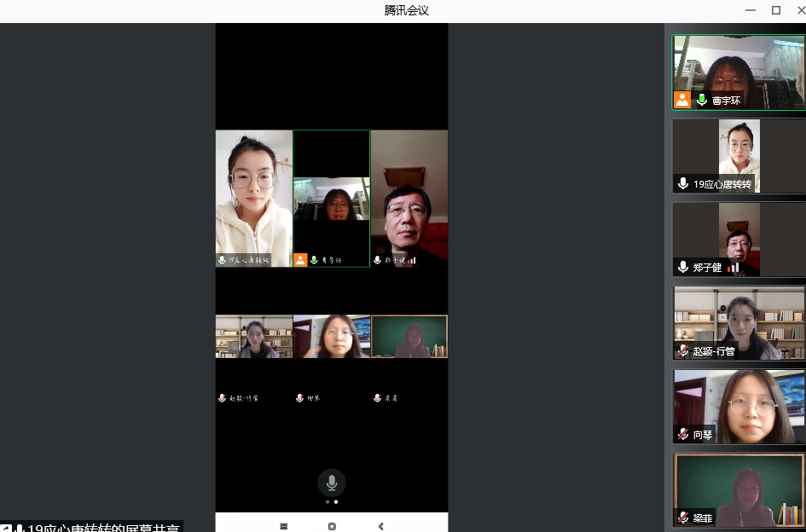
Task: Tap the Android back arrow in shared screen
Action: [x=380, y=526]
